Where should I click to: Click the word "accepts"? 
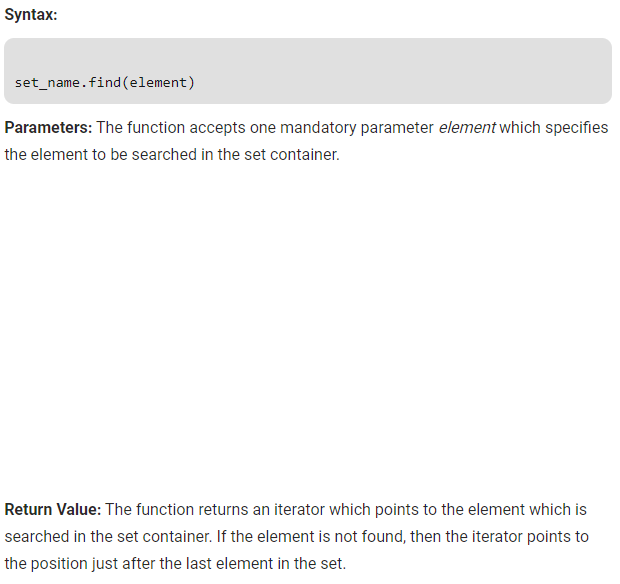pos(222,128)
